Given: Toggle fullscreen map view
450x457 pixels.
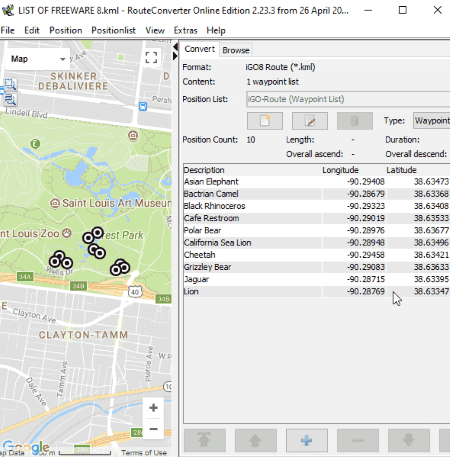Looking at the screenshot, I should tap(151, 57).
